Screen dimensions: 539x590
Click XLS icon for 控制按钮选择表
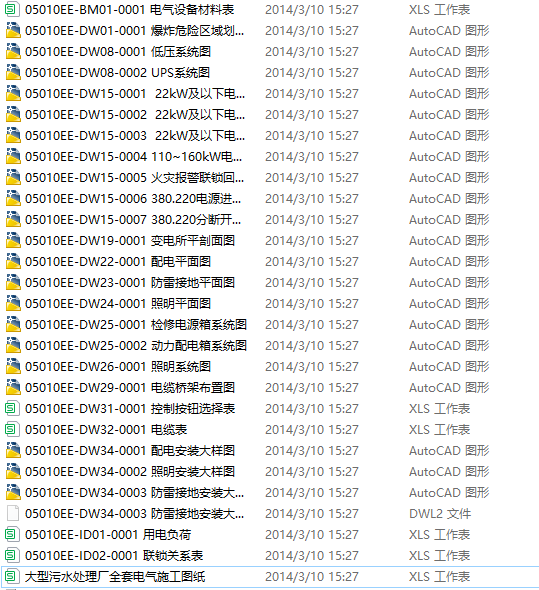pyautogui.click(x=12, y=408)
